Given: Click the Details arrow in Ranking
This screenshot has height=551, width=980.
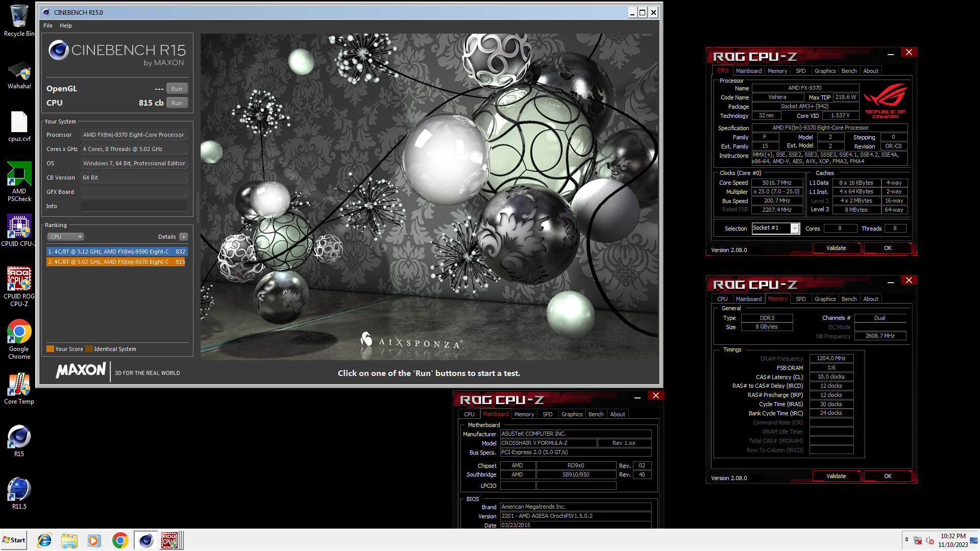Looking at the screenshot, I should coord(184,237).
